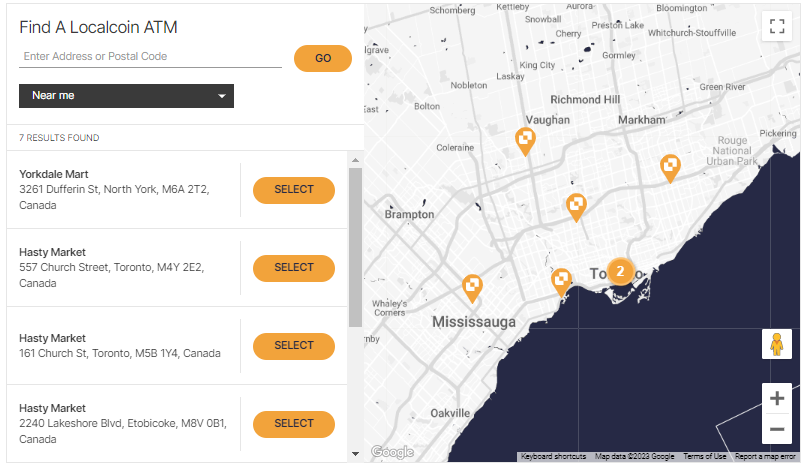The width and height of the screenshot is (807, 467).
Task: Open the ATM marker near Rouge National Urban Park
Action: click(x=670, y=168)
